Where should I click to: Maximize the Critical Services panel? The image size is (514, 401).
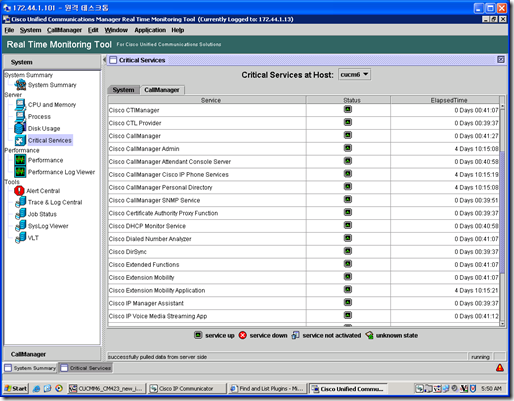(x=501, y=60)
